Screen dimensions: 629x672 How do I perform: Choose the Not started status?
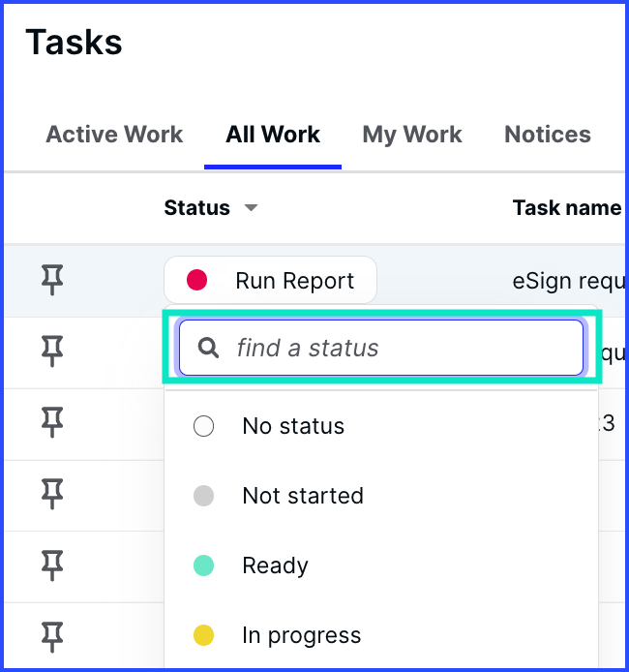[381, 496]
